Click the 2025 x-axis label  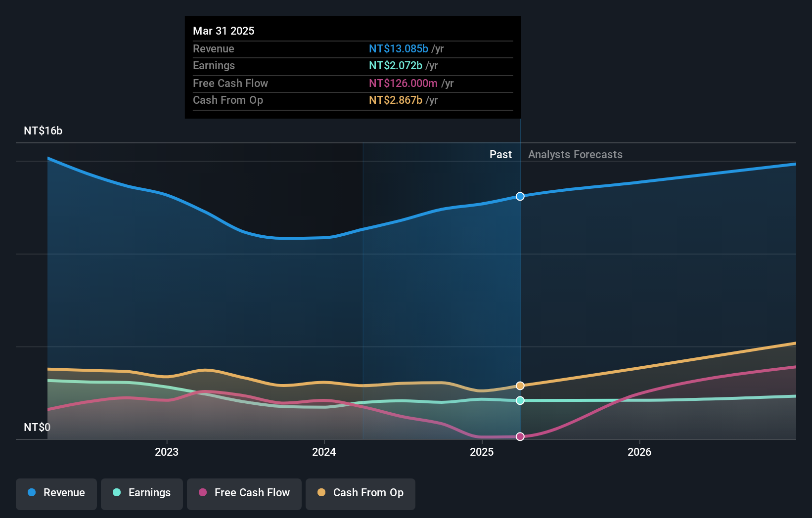(x=482, y=452)
